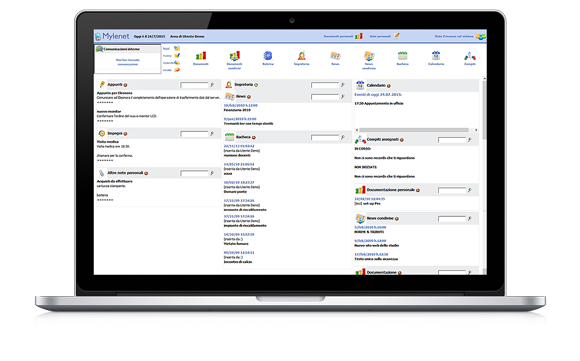Click the Compiti tasks icon

pyautogui.click(x=470, y=56)
